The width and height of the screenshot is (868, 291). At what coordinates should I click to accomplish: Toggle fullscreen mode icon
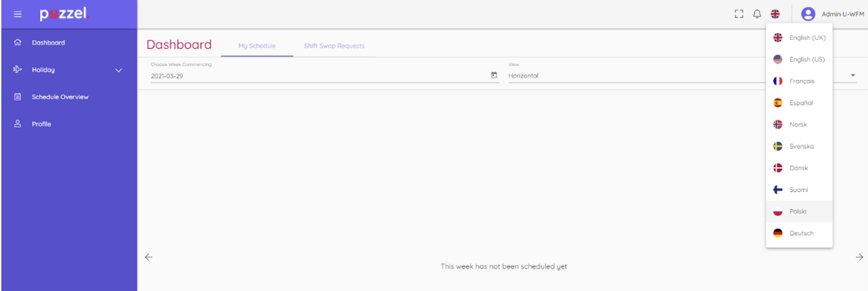739,14
